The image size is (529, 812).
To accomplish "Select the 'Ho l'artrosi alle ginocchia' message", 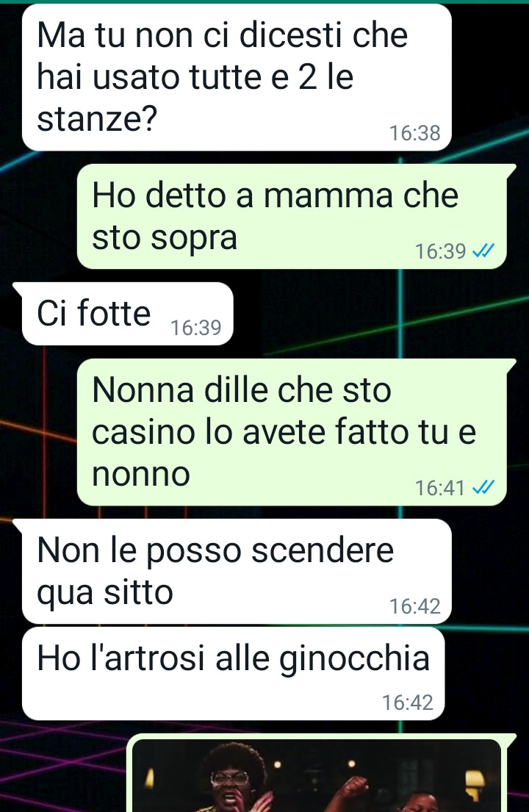I will pyautogui.click(x=234, y=673).
